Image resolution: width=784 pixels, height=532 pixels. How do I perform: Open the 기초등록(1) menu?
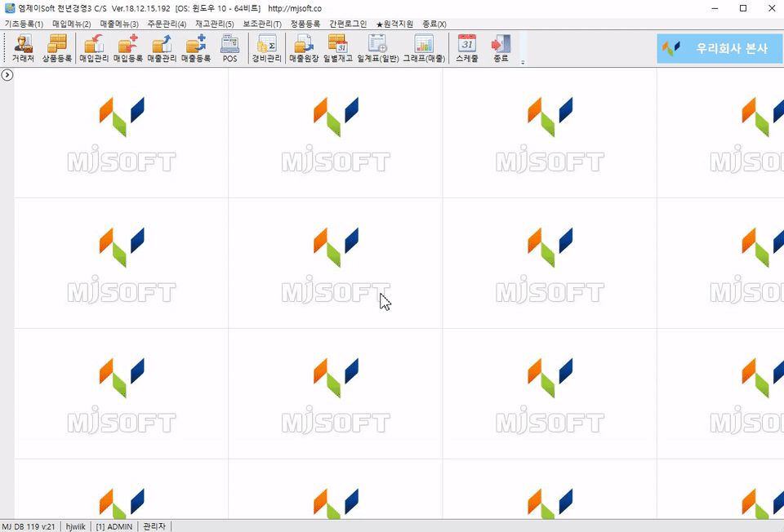pos(24,24)
